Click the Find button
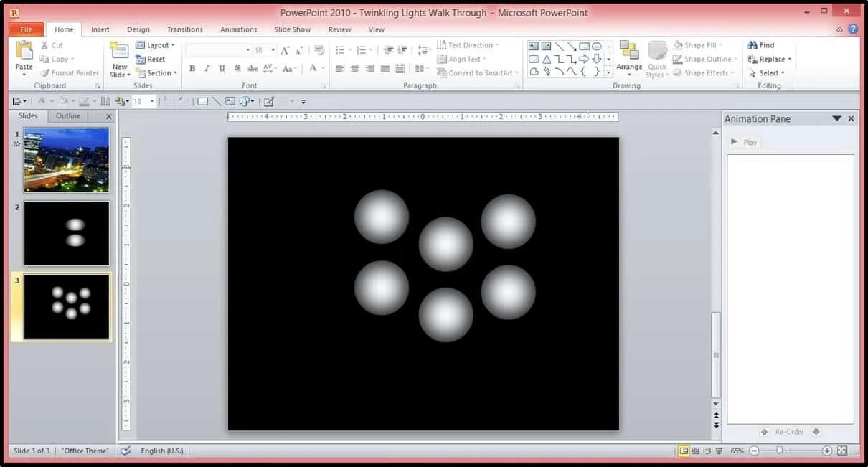The width and height of the screenshot is (868, 467). 760,45
